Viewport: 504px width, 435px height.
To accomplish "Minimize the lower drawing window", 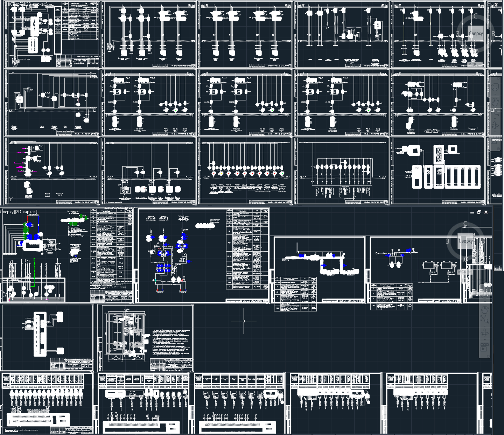I will pos(472,212).
